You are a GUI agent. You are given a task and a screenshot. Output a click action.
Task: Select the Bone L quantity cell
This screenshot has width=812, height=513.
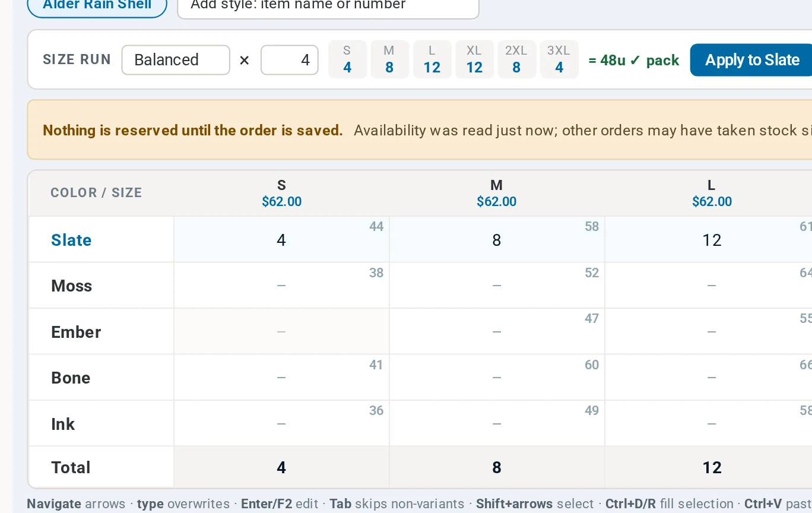tap(709, 378)
